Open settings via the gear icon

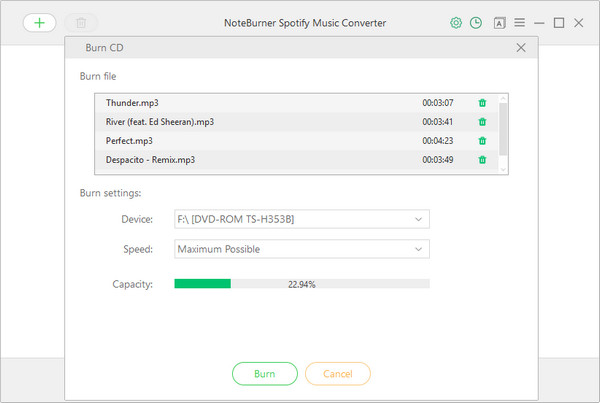pos(456,23)
